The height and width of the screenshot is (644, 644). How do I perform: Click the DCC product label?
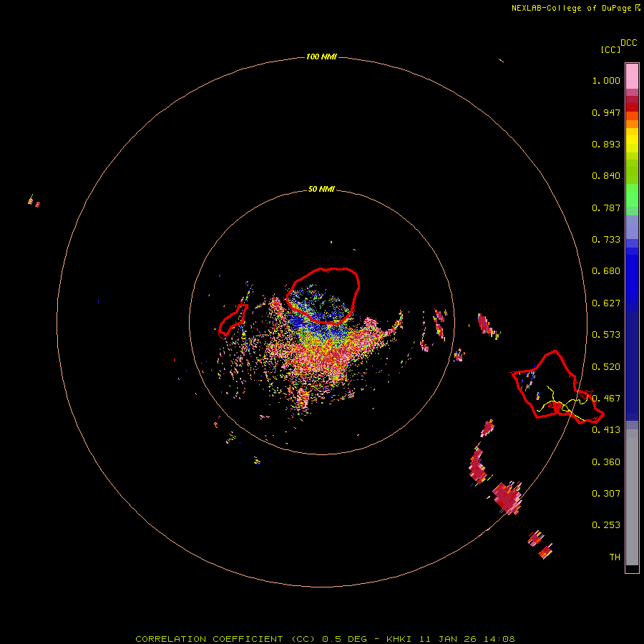tap(628, 43)
